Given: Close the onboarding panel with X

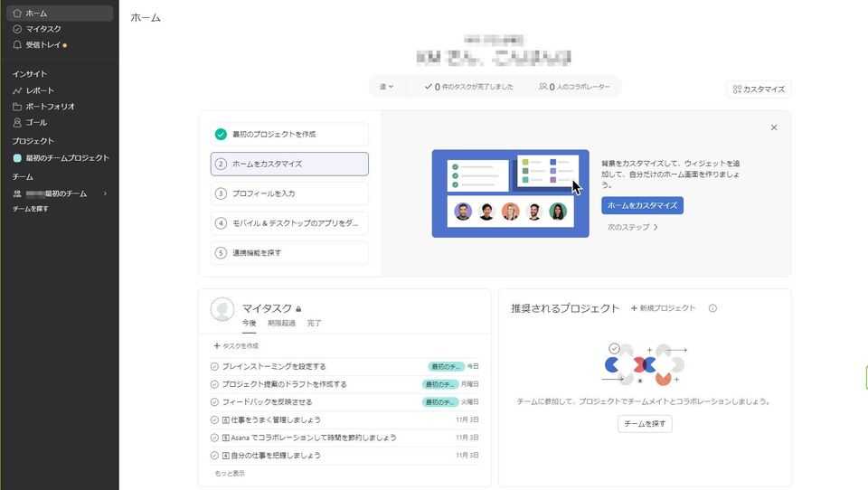Looking at the screenshot, I should [774, 127].
